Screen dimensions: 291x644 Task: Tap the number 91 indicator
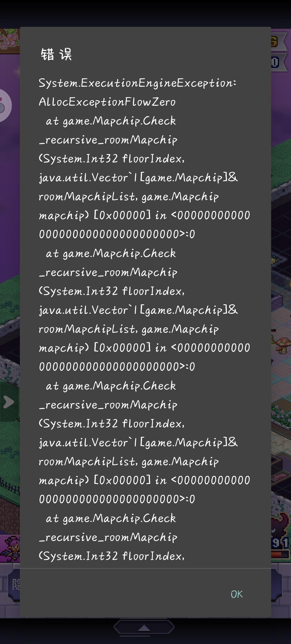(x=280, y=543)
